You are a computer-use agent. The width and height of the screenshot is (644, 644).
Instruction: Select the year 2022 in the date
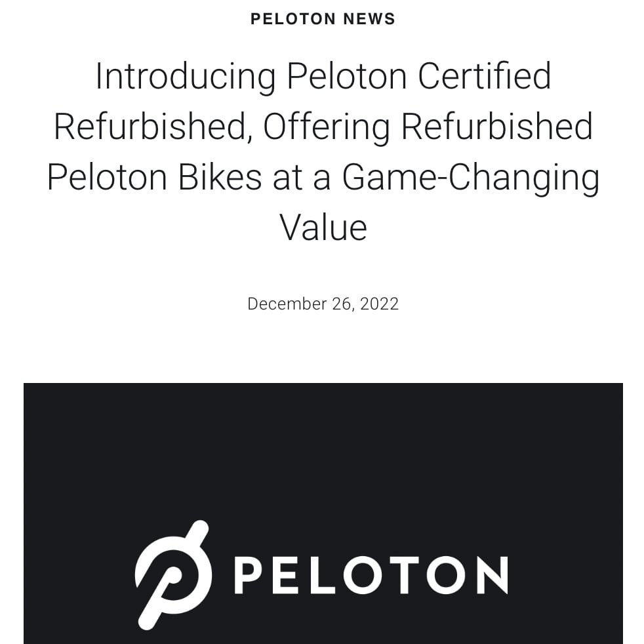[x=379, y=304]
